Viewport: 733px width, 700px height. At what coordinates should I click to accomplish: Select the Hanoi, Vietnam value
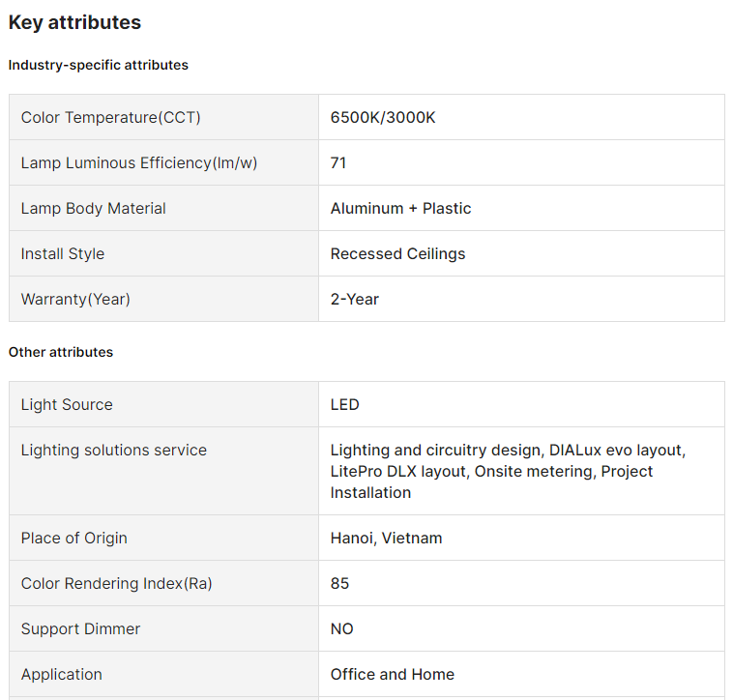(387, 538)
